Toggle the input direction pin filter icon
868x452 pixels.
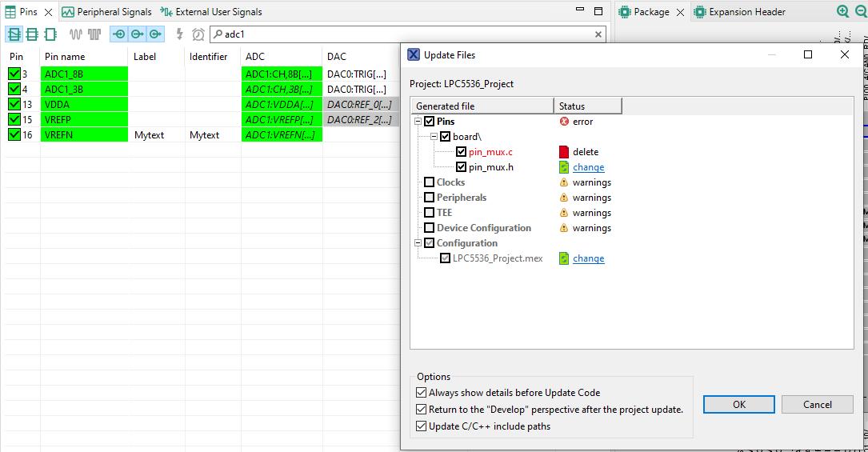tap(119, 34)
